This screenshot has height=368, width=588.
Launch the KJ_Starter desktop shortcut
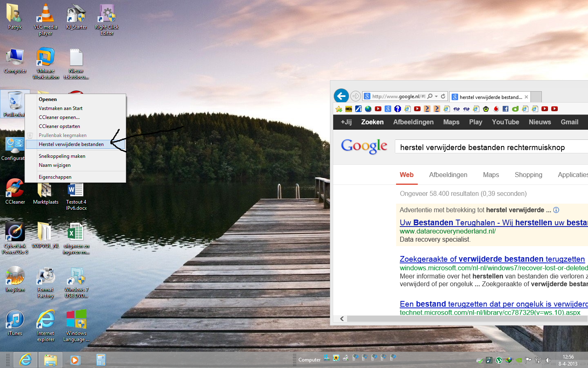pyautogui.click(x=76, y=17)
